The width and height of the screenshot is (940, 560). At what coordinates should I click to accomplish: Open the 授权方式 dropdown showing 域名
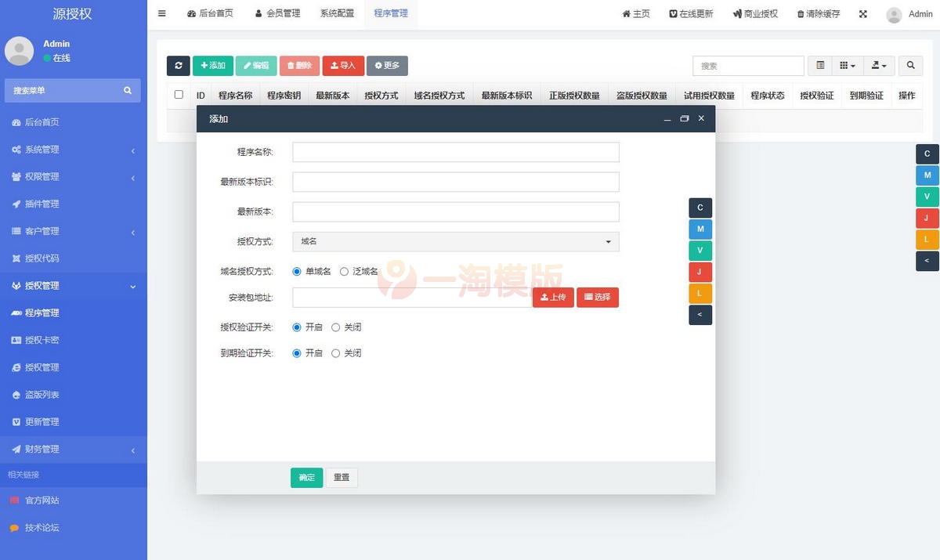pyautogui.click(x=455, y=242)
